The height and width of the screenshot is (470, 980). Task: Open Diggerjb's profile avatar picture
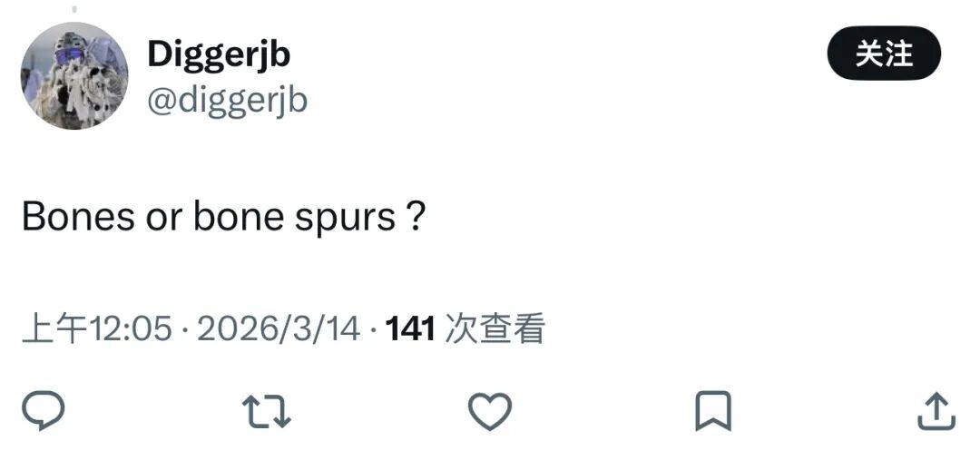[x=74, y=76]
